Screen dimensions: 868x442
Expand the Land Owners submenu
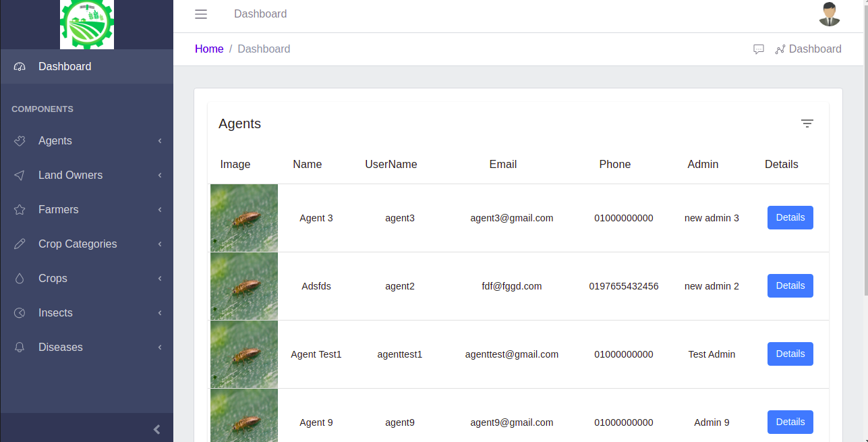(x=70, y=175)
